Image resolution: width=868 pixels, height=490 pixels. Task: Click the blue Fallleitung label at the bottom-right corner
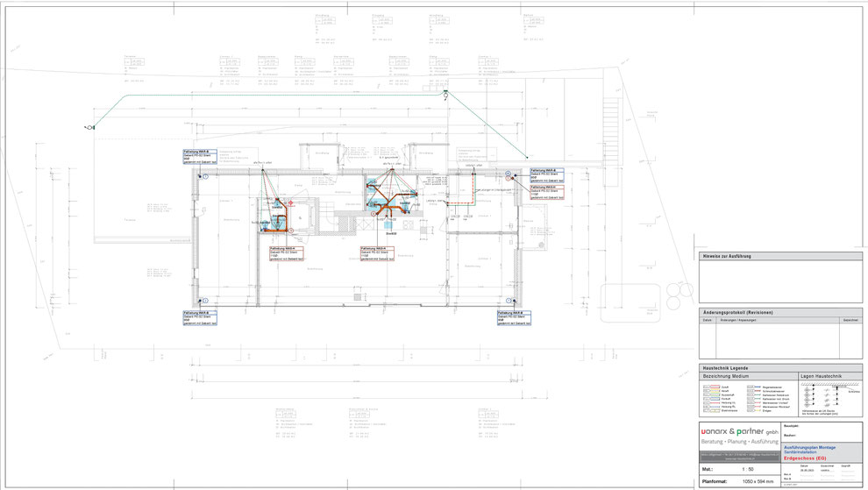(515, 318)
